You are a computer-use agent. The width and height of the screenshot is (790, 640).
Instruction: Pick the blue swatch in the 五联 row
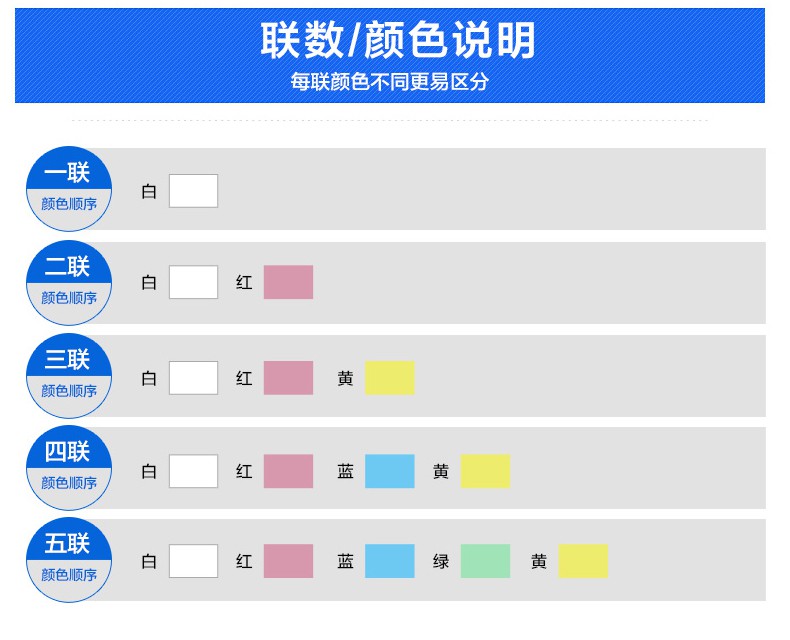pos(389,561)
